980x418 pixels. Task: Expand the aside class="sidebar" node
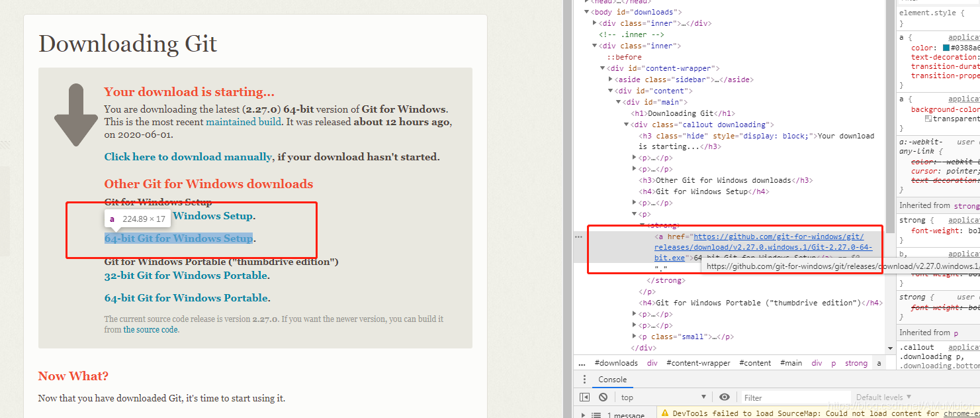[x=610, y=79]
